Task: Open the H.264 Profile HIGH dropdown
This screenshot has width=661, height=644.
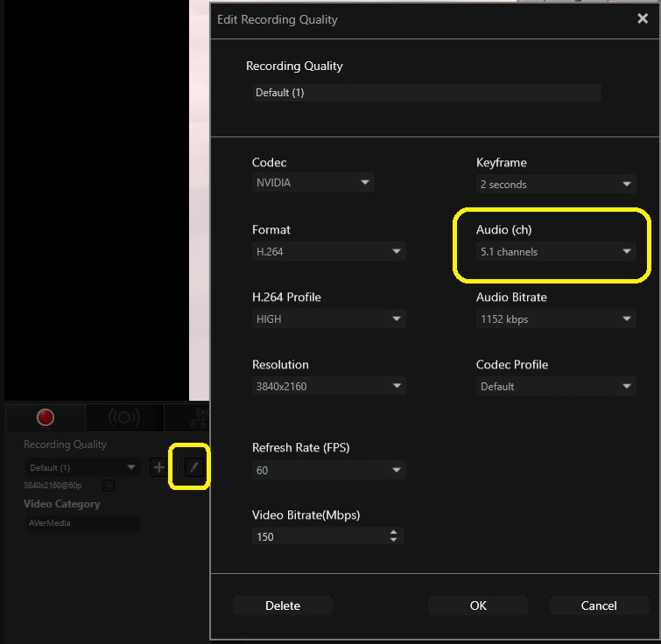Action: 328,318
